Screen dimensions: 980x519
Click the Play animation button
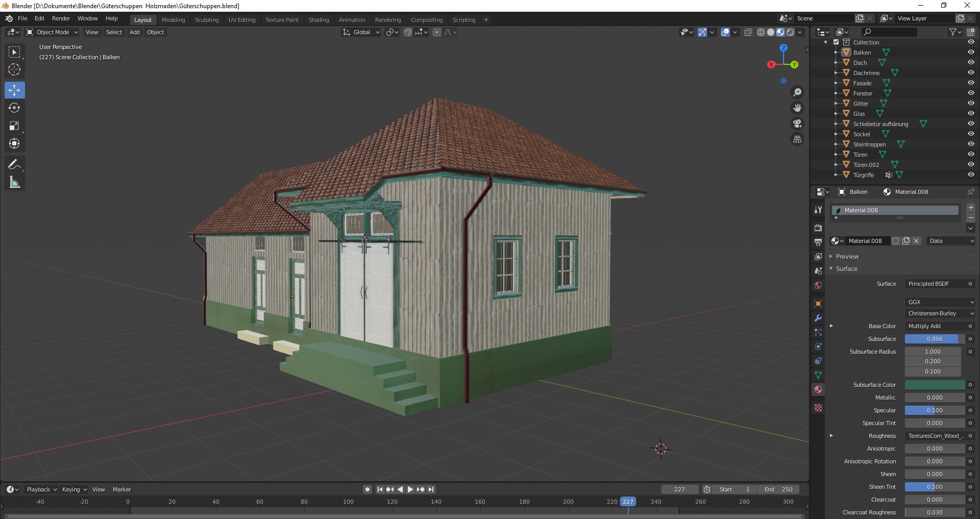click(x=410, y=489)
